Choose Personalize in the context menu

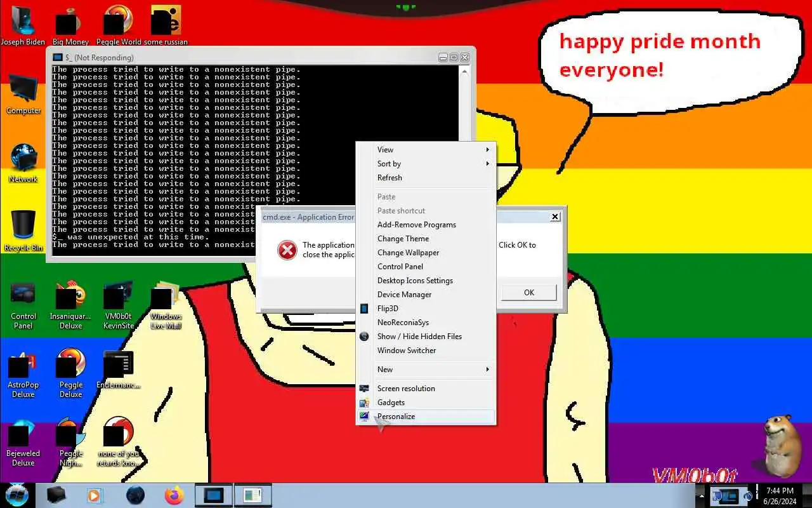coord(426,417)
